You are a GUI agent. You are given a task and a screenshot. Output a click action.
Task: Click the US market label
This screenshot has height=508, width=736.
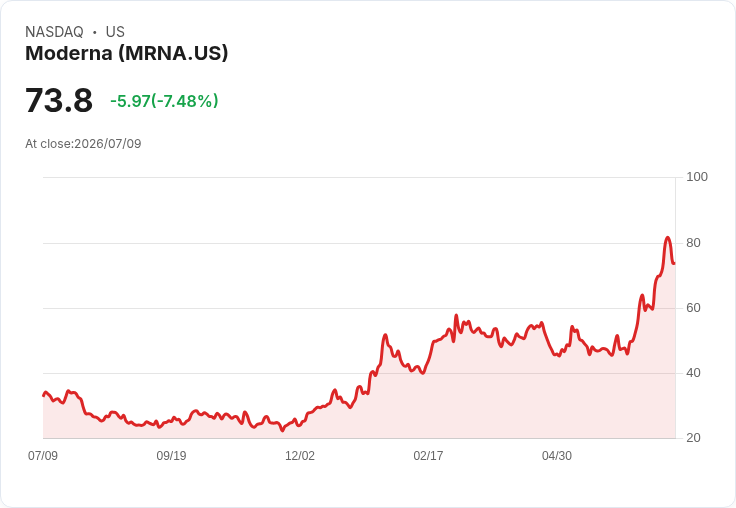[x=115, y=32]
